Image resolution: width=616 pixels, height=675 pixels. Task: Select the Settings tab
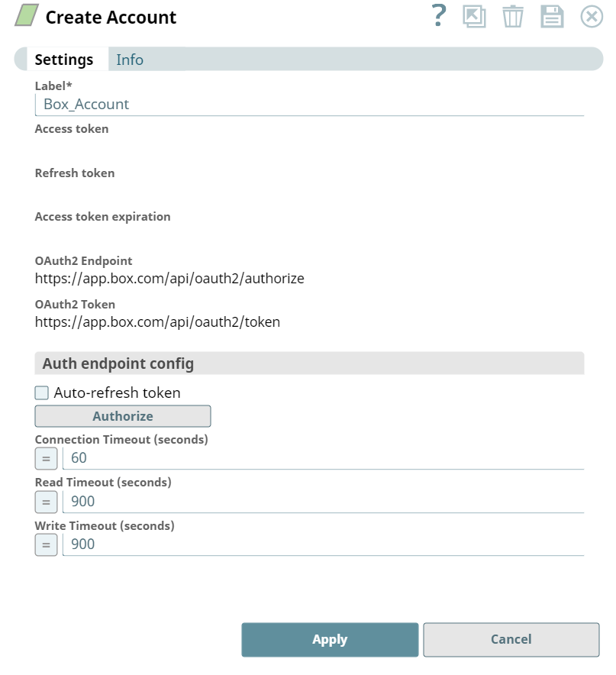tap(65, 60)
